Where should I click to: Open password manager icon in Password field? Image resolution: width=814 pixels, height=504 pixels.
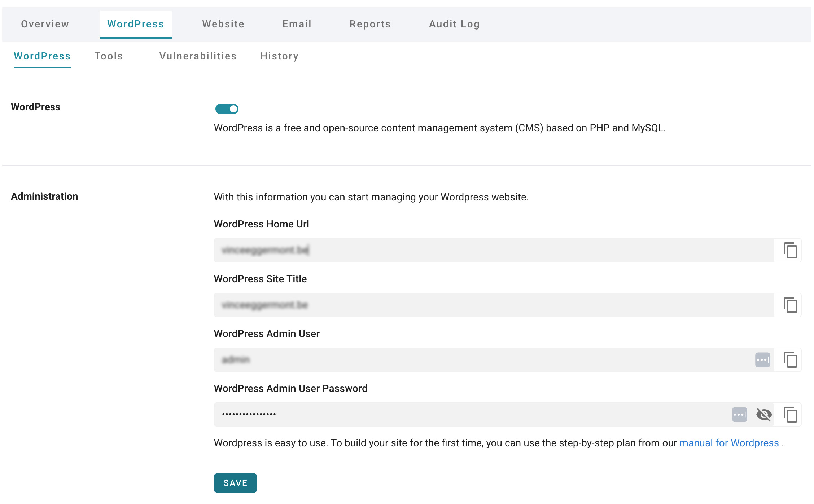(x=739, y=415)
